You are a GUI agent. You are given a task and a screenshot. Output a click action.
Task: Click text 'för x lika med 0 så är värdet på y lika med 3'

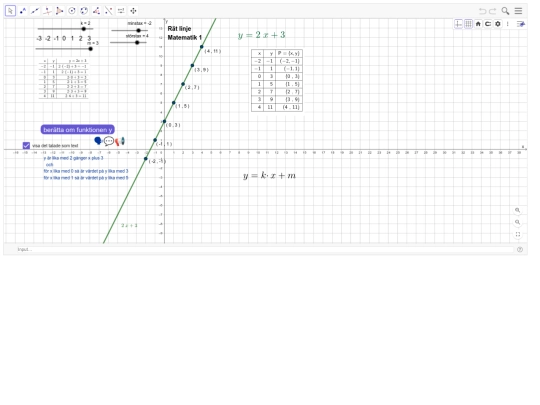click(x=86, y=171)
